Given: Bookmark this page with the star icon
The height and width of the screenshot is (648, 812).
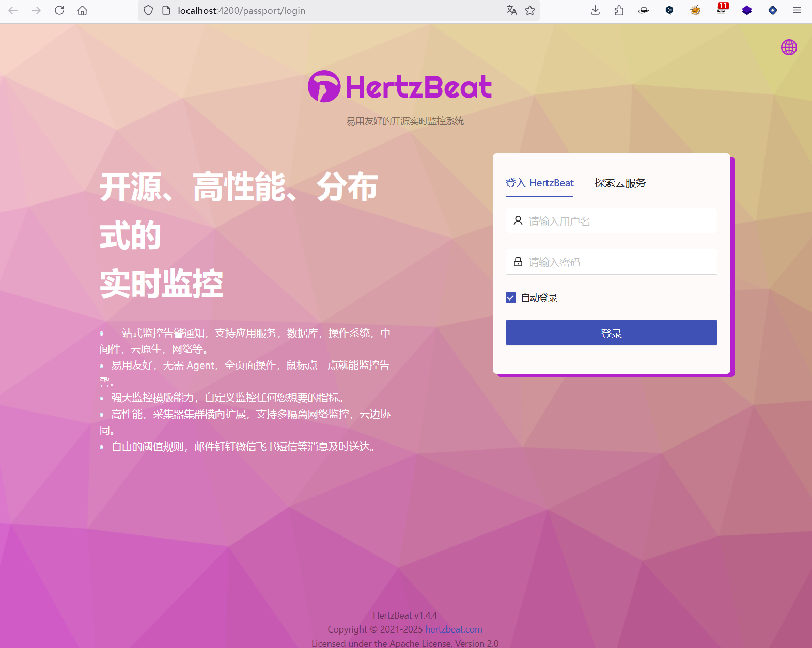Looking at the screenshot, I should (x=530, y=10).
